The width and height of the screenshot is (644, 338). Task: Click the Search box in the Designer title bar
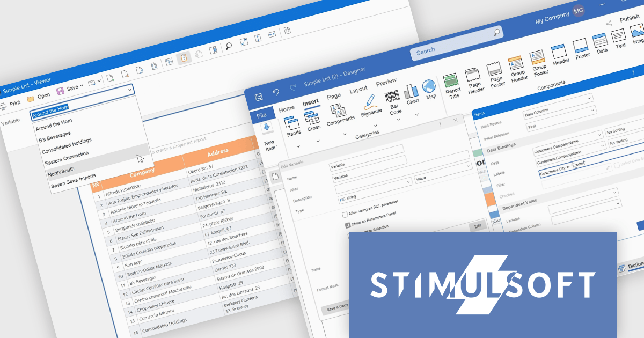(456, 42)
